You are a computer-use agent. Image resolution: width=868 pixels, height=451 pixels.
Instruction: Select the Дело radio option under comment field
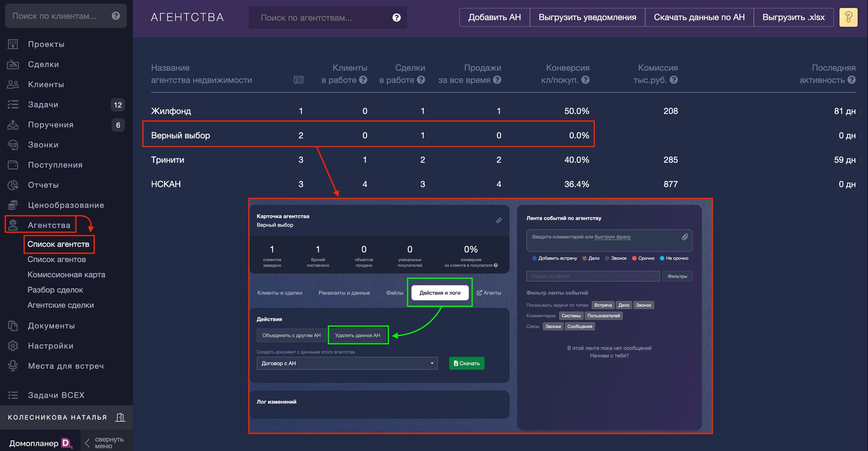tap(585, 258)
